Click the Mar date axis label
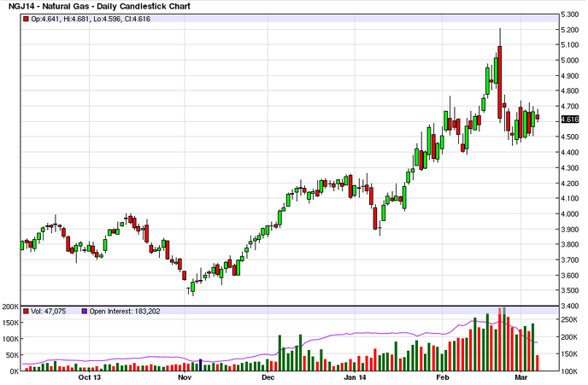Image resolution: width=588 pixels, height=385 pixels. click(x=522, y=376)
